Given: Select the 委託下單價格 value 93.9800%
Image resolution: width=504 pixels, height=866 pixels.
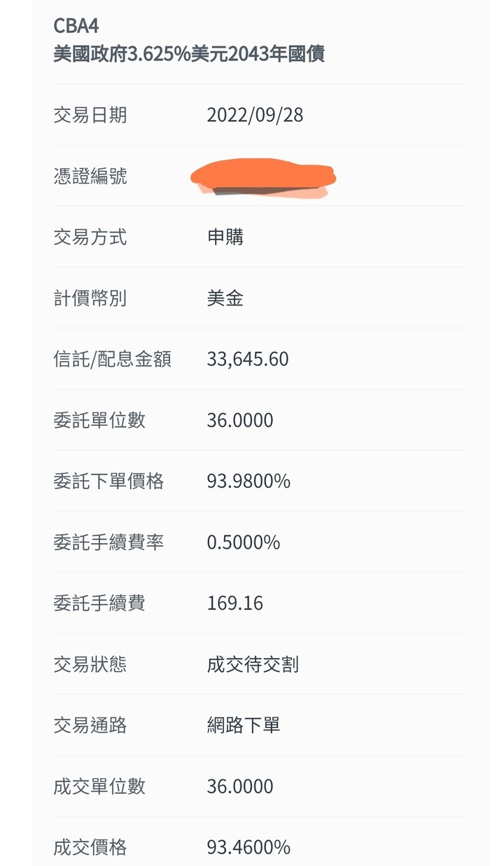Looking at the screenshot, I should [248, 481].
